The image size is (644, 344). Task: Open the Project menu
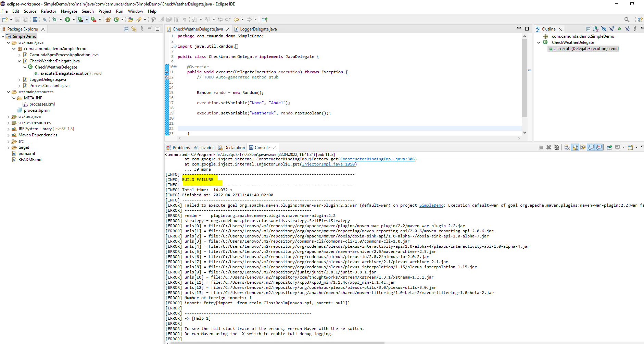click(105, 11)
